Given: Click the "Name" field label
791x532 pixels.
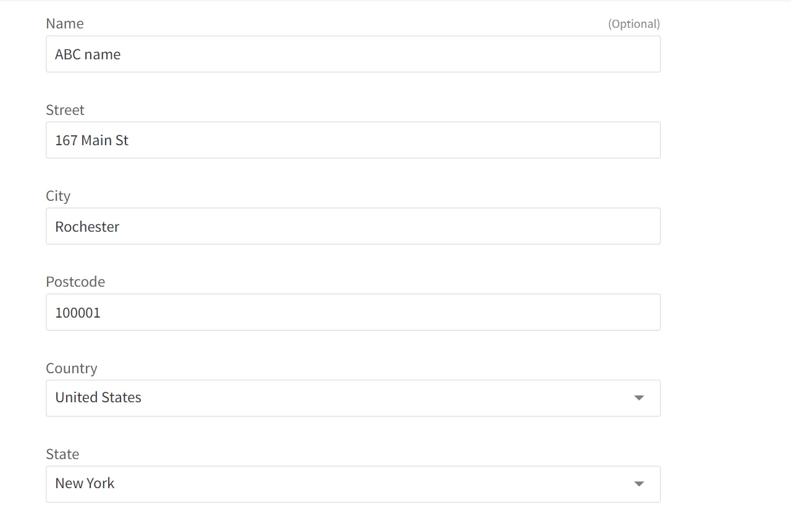Looking at the screenshot, I should (65, 23).
